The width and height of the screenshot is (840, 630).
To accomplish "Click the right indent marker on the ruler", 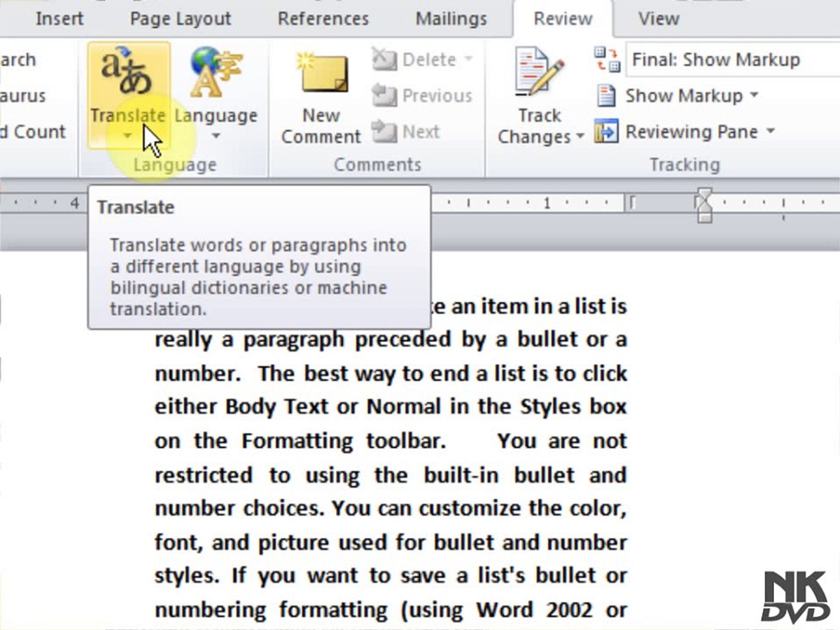I will (705, 205).
